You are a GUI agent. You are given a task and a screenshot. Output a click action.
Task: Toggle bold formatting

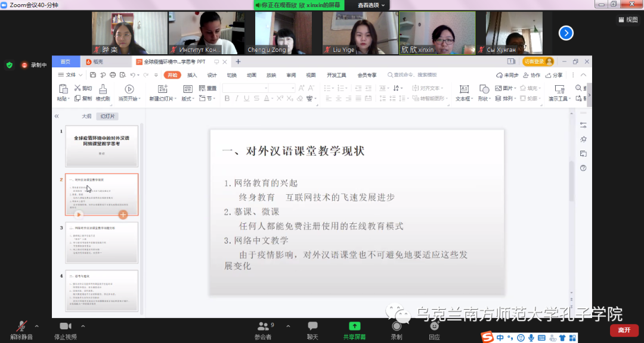coord(227,98)
